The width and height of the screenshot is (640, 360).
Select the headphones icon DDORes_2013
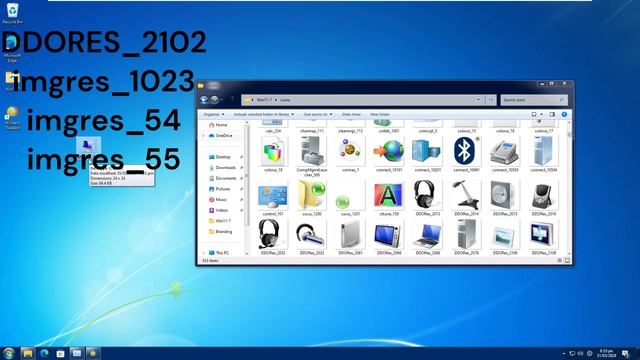coord(427,198)
